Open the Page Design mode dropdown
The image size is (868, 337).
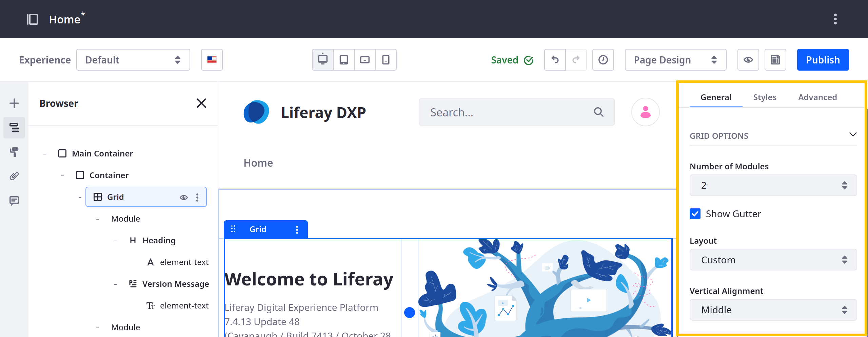click(675, 60)
